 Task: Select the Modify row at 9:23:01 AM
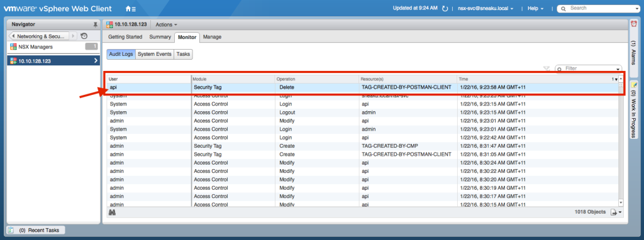tap(362, 121)
